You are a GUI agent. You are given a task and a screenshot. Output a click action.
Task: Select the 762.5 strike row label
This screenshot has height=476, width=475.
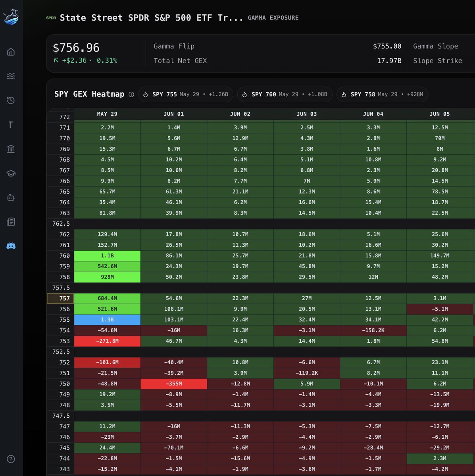click(x=61, y=224)
